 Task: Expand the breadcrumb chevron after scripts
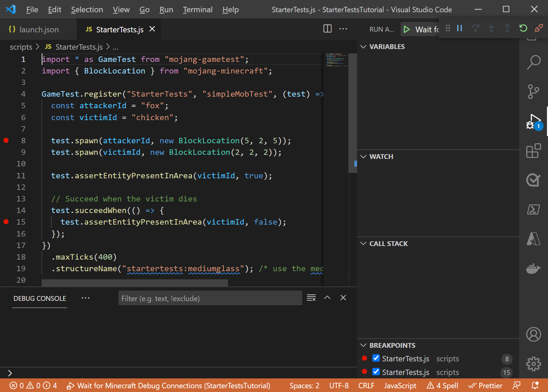pyautogui.click(x=37, y=47)
